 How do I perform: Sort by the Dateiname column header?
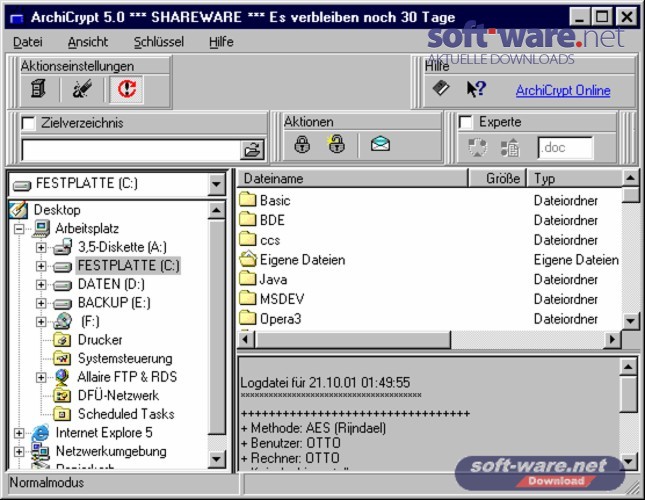tap(353, 178)
